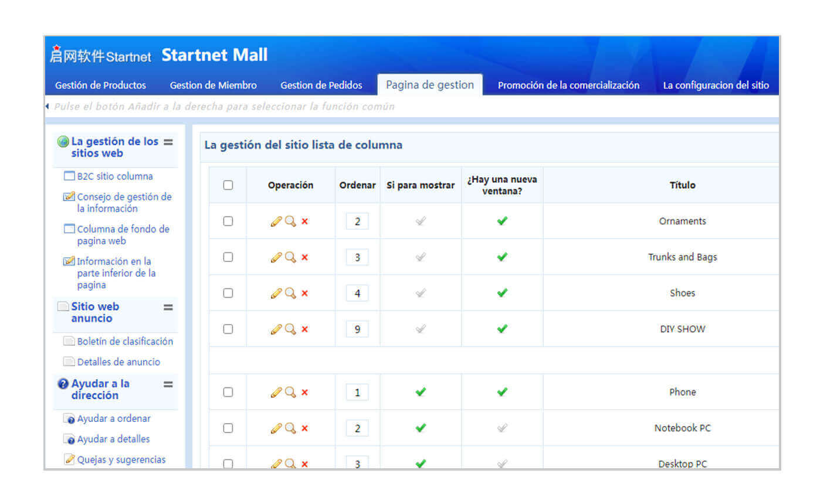Click the red delete icon for Phone
The height and width of the screenshot is (504, 827).
point(304,393)
